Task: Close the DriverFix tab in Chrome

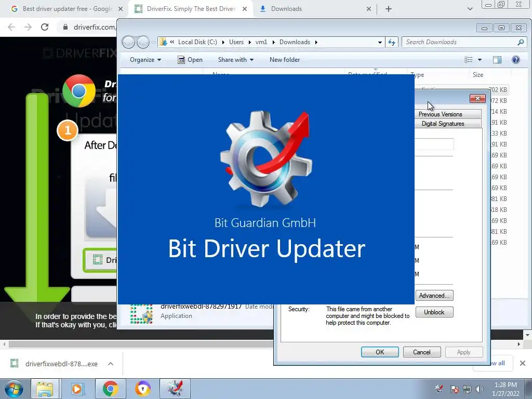Action: tap(245, 9)
